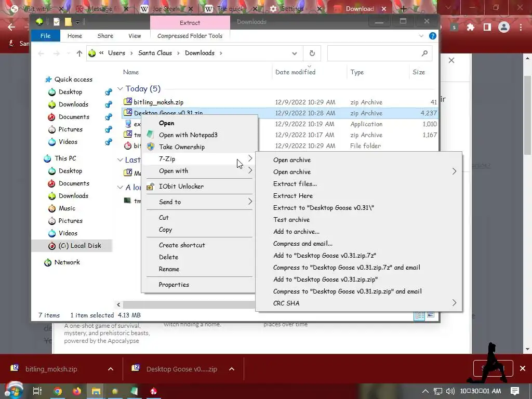Sort by the Type column header
This screenshot has height=399, width=532.
pos(357,72)
